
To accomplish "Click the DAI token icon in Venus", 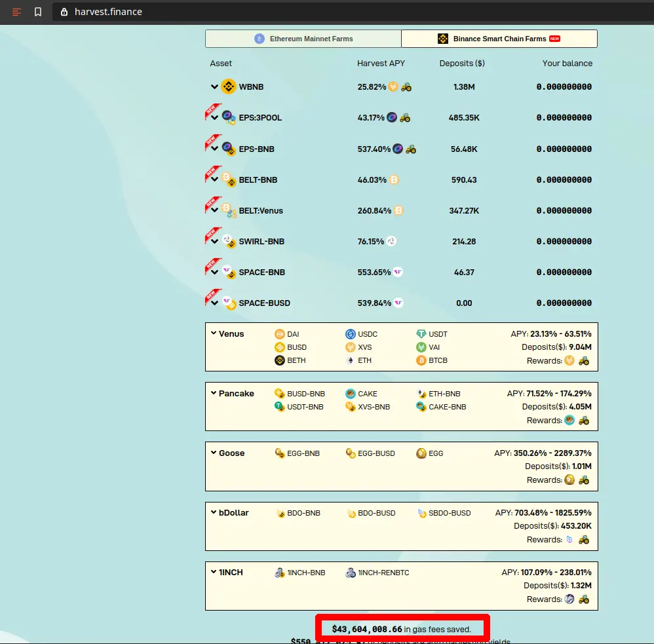I will pos(279,334).
